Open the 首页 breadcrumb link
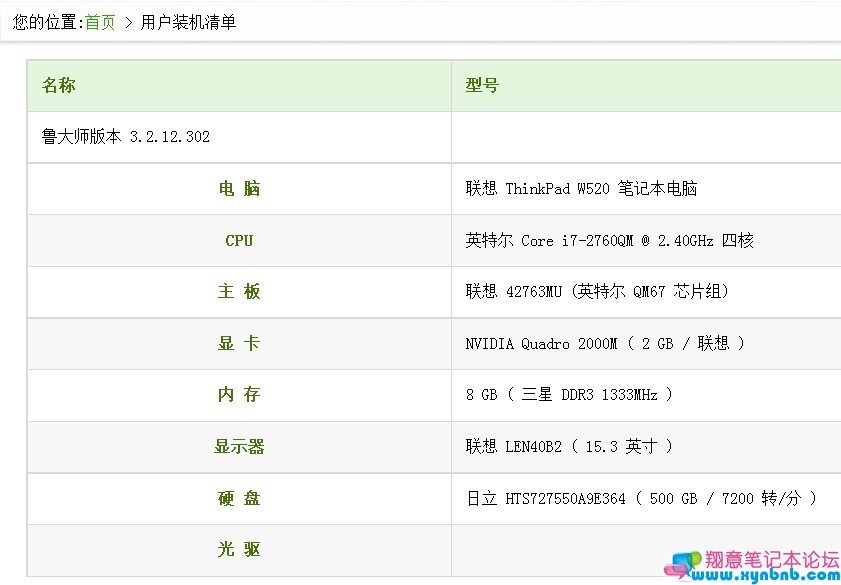This screenshot has height=585, width=841. click(x=100, y=23)
